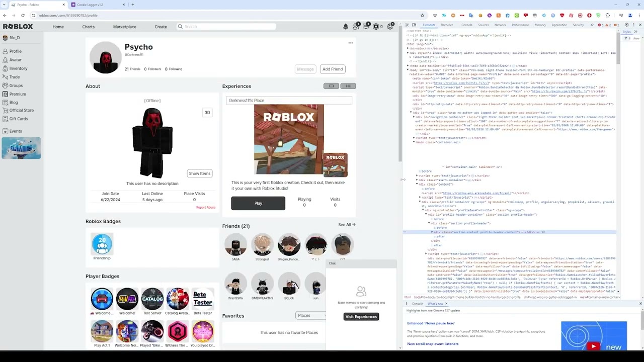The image size is (644, 362).
Task: Click the Darkness111's Place experience thumbnail
Action: tap(289, 139)
